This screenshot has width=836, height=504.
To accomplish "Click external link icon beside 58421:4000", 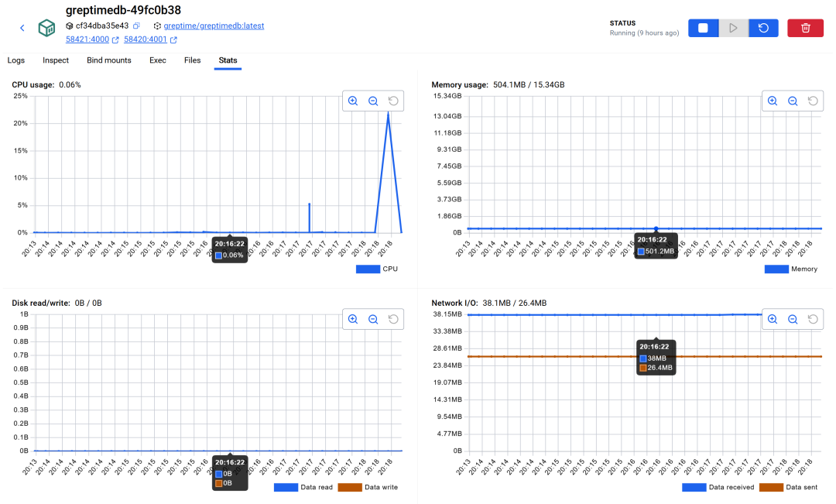I will 115,40.
